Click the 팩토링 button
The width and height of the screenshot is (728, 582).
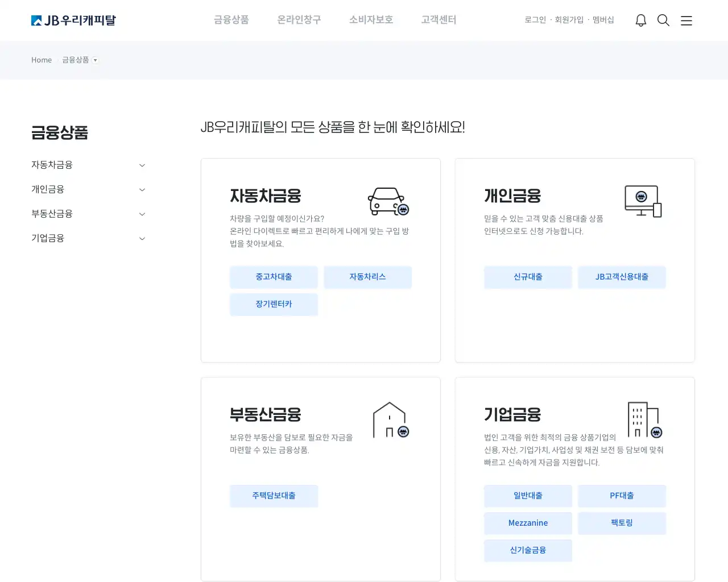pyautogui.click(x=622, y=523)
